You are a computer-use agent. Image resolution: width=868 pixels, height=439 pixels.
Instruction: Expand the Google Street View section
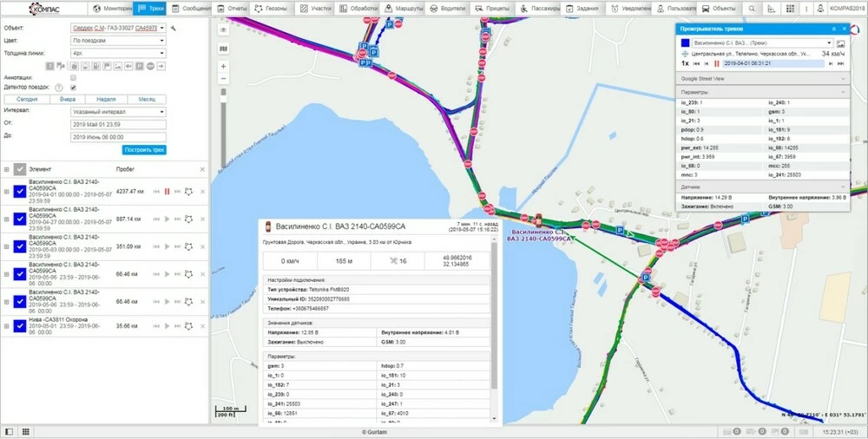[x=762, y=78]
